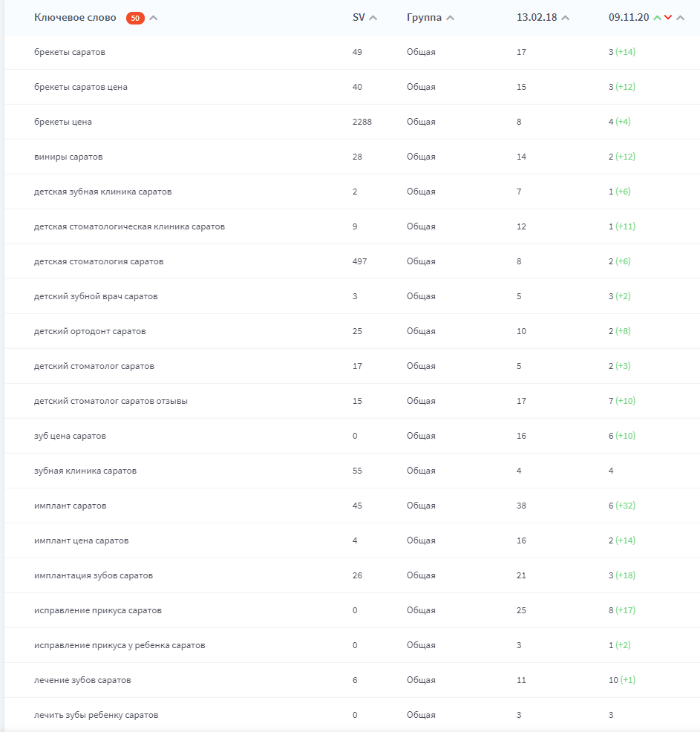Click red down arrow filter on 09.11.20

668,18
